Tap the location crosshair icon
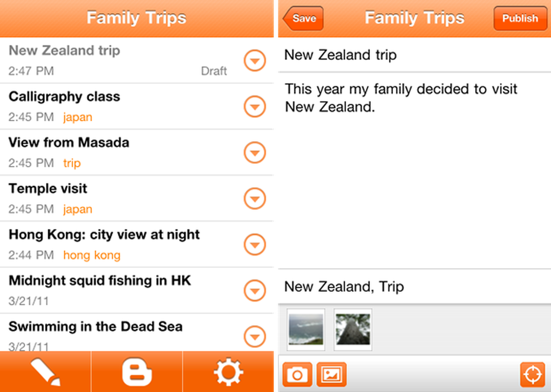This screenshot has width=551, height=392. point(532,374)
